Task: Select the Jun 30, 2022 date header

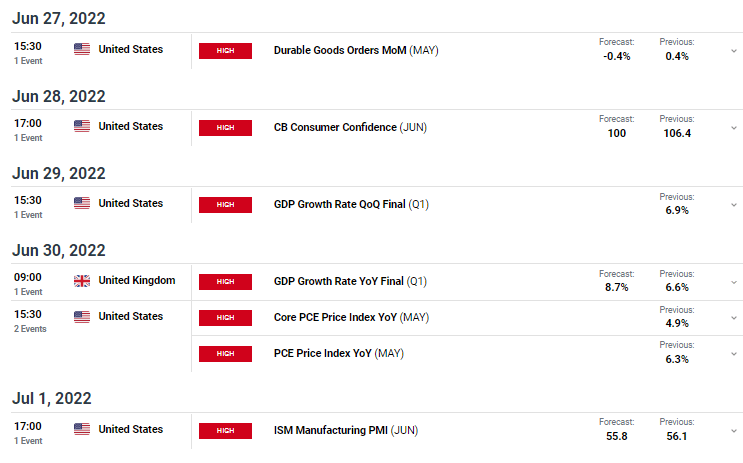Action: coord(59,250)
